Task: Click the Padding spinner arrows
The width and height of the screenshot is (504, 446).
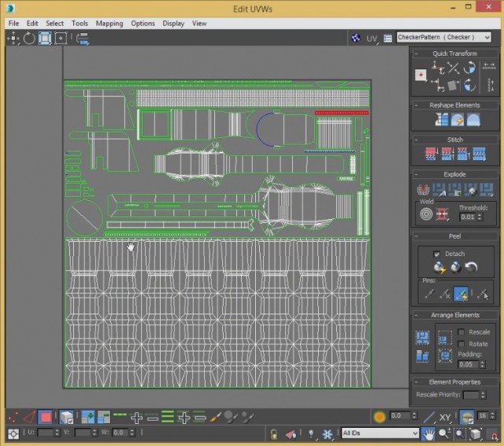Action: pyautogui.click(x=480, y=364)
